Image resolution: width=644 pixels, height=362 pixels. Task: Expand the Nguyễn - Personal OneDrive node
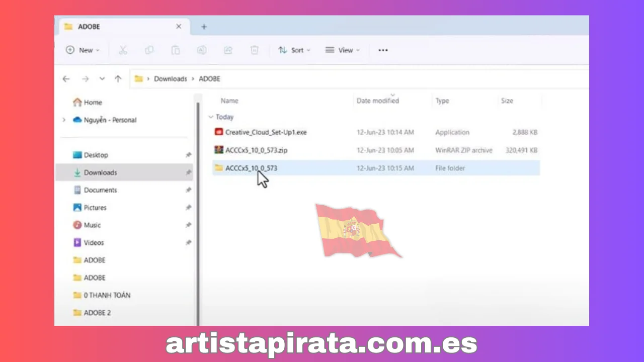pos(63,120)
